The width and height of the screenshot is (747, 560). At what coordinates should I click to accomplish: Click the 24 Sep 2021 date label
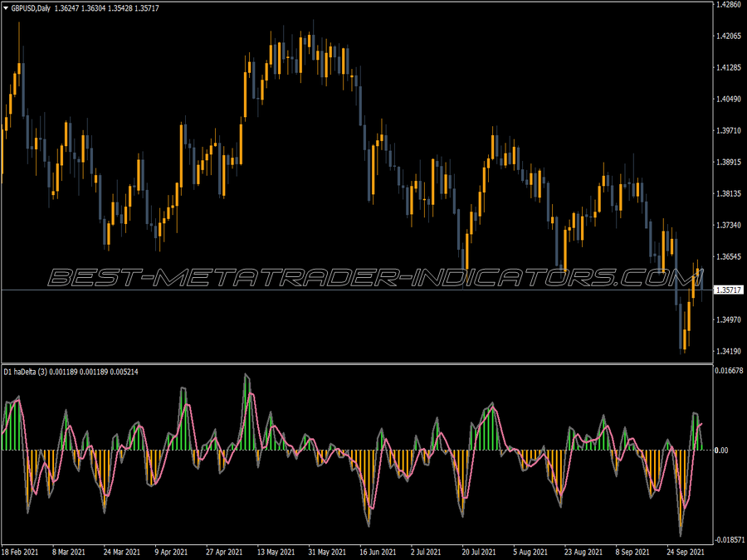coord(685,553)
